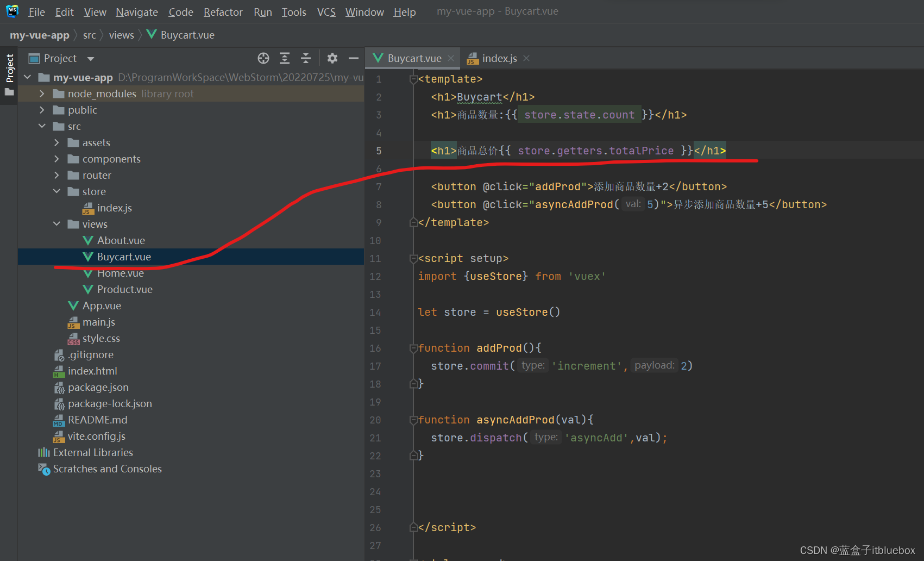Click the JS icon of main.js
The image size is (924, 561).
(x=73, y=322)
